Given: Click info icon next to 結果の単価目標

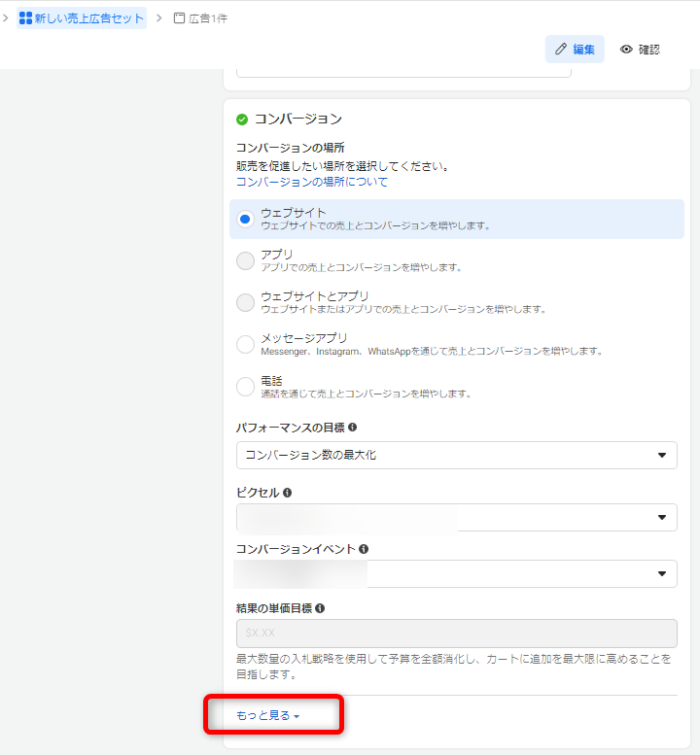Looking at the screenshot, I should [x=320, y=608].
